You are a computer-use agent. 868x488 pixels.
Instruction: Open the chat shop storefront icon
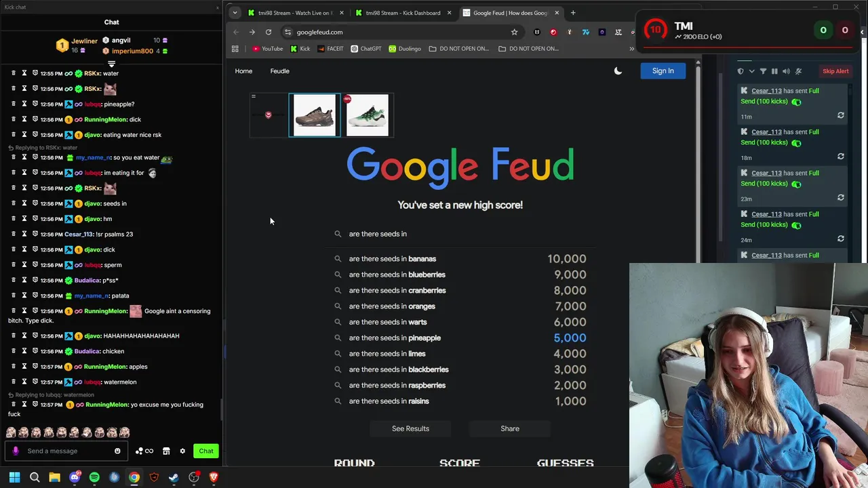point(166,451)
